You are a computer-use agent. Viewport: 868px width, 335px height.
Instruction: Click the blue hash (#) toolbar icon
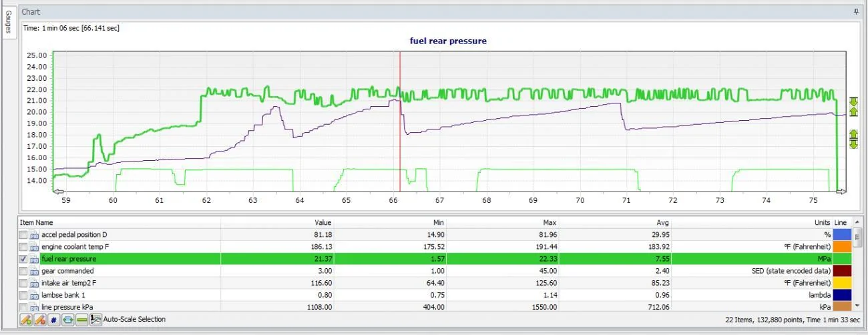coord(53,320)
